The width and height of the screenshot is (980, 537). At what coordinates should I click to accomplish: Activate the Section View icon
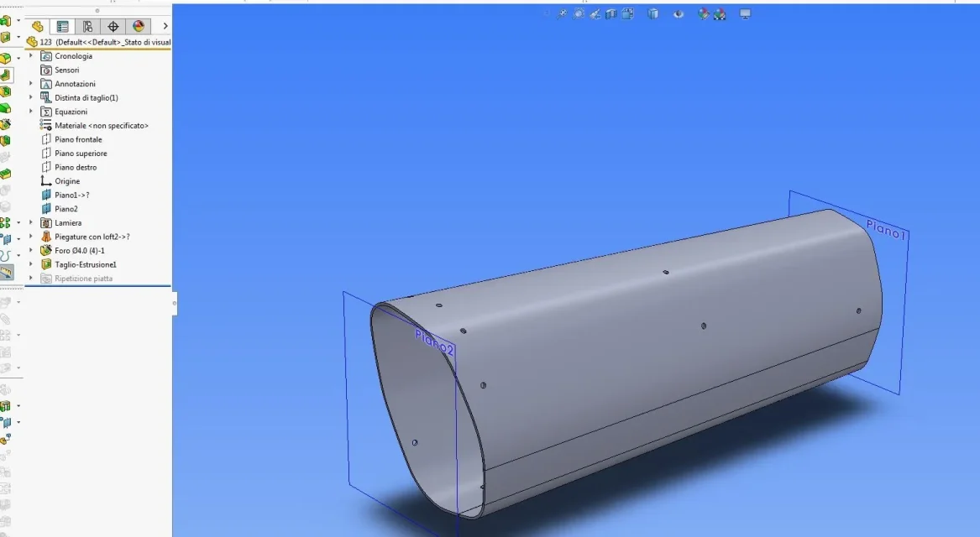point(611,13)
